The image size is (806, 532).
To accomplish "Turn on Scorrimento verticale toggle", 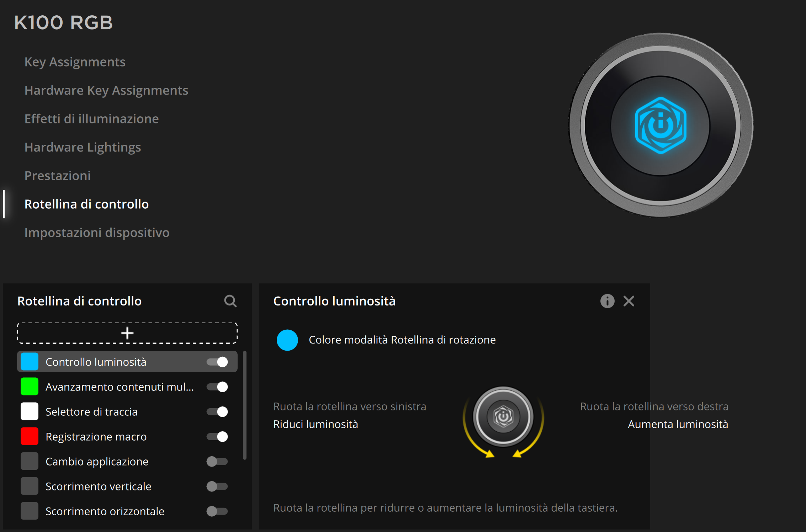I will point(217,486).
